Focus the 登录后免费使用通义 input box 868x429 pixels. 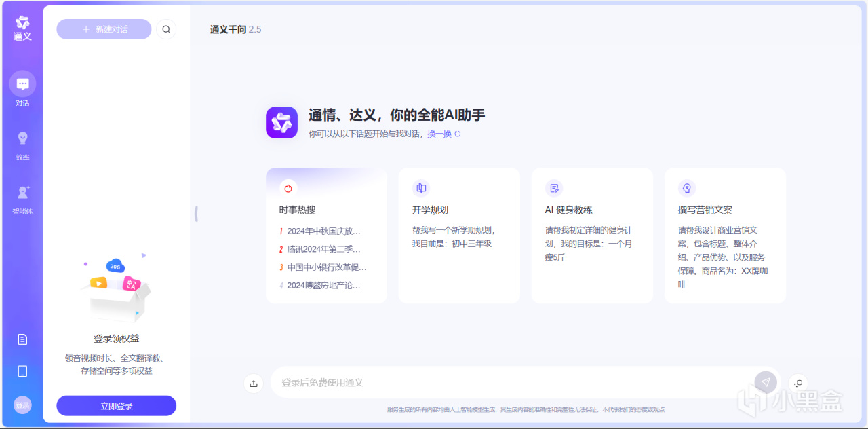click(512, 382)
